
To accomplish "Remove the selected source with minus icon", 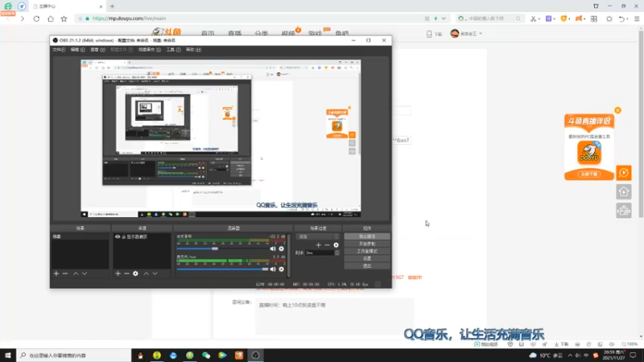I will point(126,274).
